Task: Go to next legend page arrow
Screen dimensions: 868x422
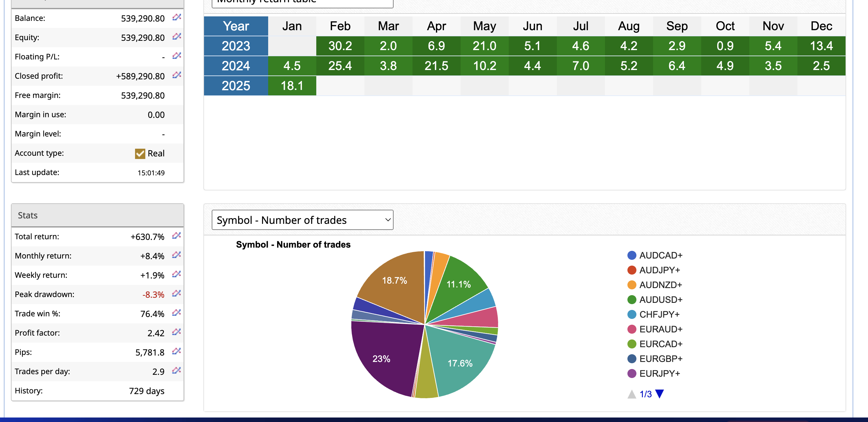Action: pos(660,394)
